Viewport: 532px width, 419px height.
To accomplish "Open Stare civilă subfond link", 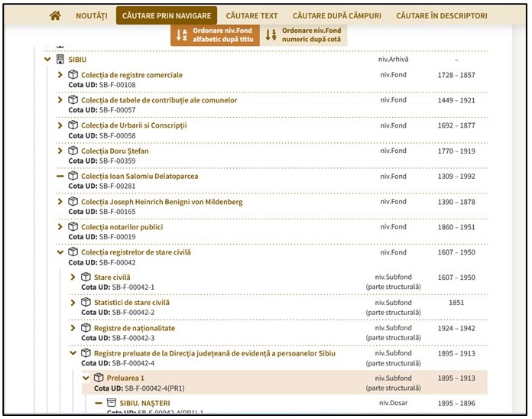I will 112,278.
